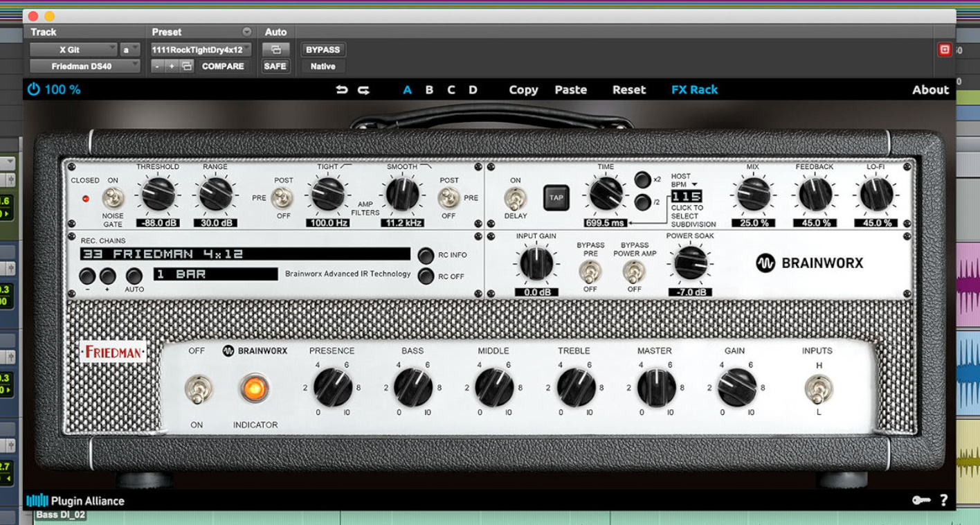Viewport: 980px width, 525px height.
Task: Open the key license icon
Action: point(921,500)
